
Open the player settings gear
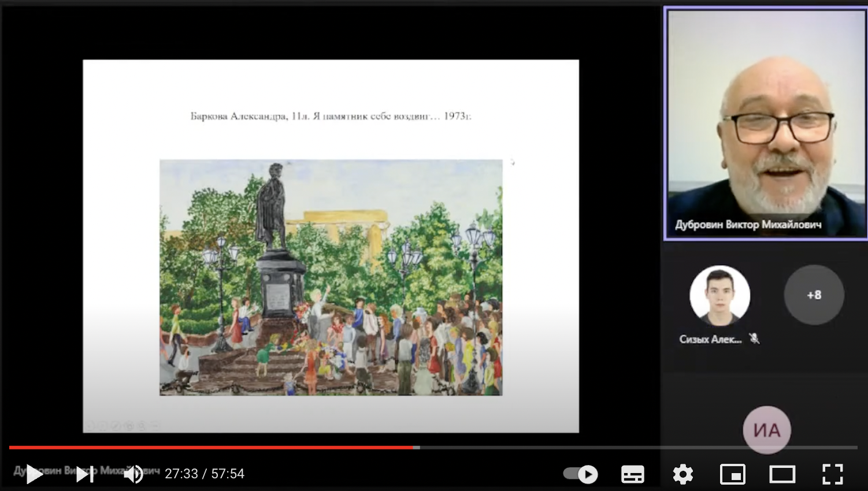click(682, 474)
